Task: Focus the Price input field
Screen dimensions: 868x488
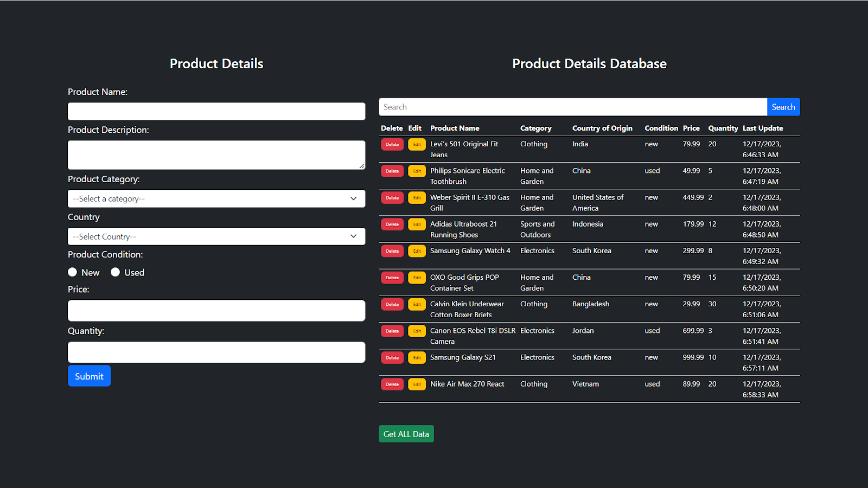Action: [216, 311]
